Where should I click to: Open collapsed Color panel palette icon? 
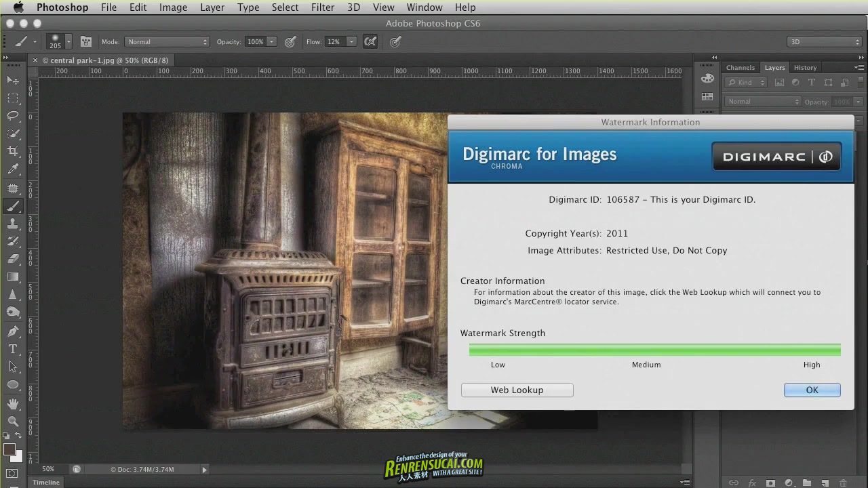[x=707, y=78]
